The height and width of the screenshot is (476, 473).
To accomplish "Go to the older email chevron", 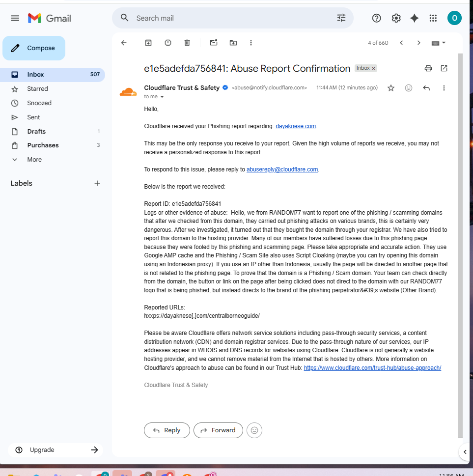I will click(418, 43).
